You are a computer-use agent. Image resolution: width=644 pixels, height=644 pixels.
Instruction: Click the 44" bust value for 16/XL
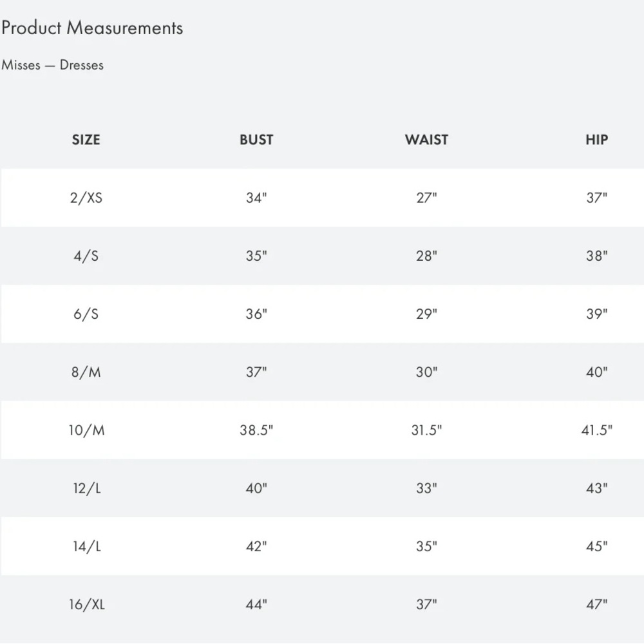coord(256,604)
